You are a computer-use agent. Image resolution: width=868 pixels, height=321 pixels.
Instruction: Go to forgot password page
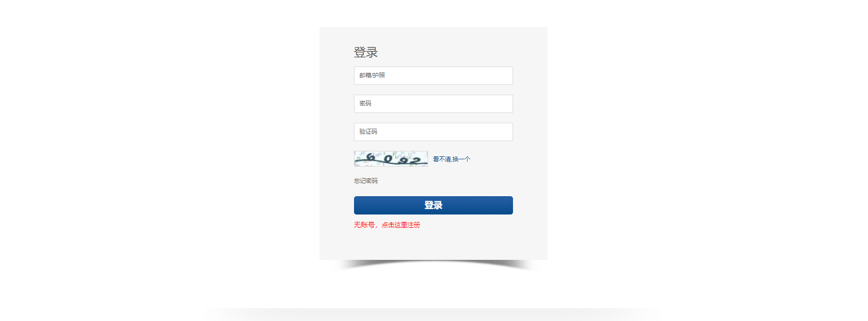pyautogui.click(x=366, y=181)
